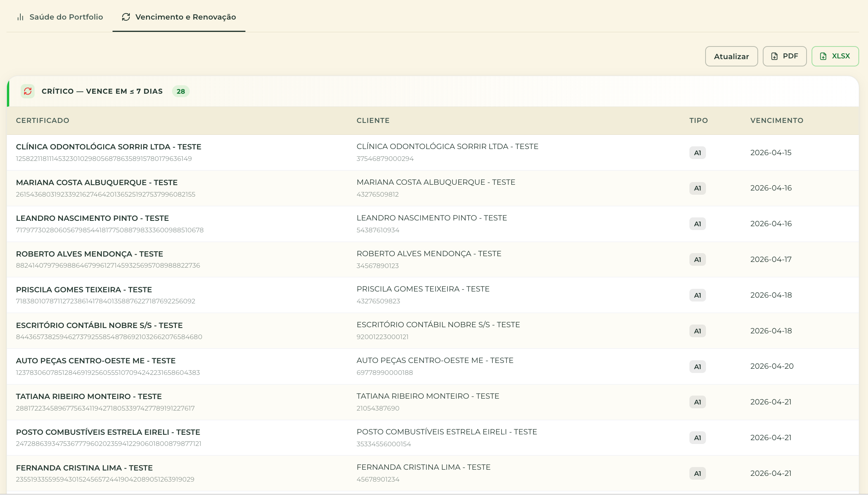Select certificate LEANDRO NASCIMENTO PINTO - TESTE
Viewport: 868px width, 497px height.
[x=92, y=218]
